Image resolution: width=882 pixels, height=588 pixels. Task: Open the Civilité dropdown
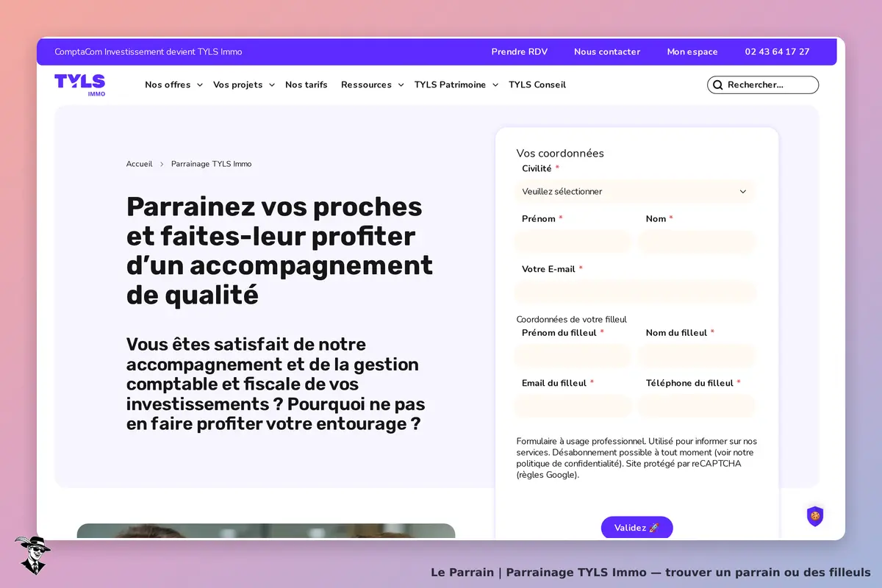pyautogui.click(x=635, y=191)
